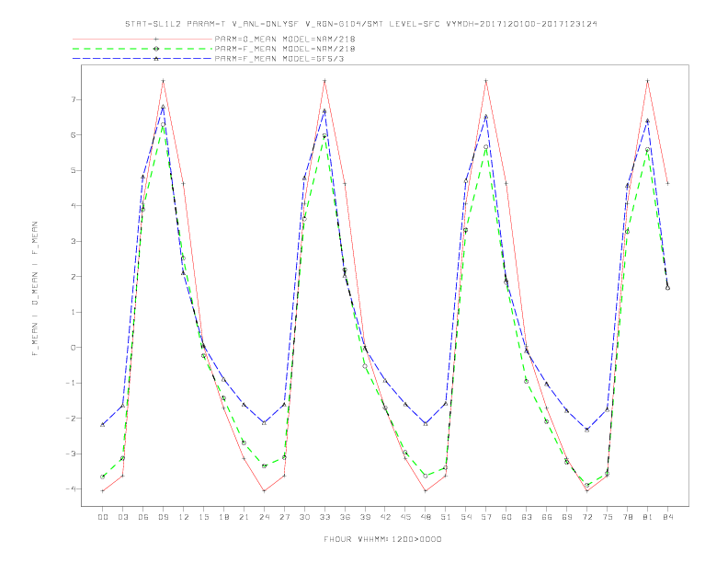Click x-axis tick label 09
This screenshot has height=563, width=728.
163,517
